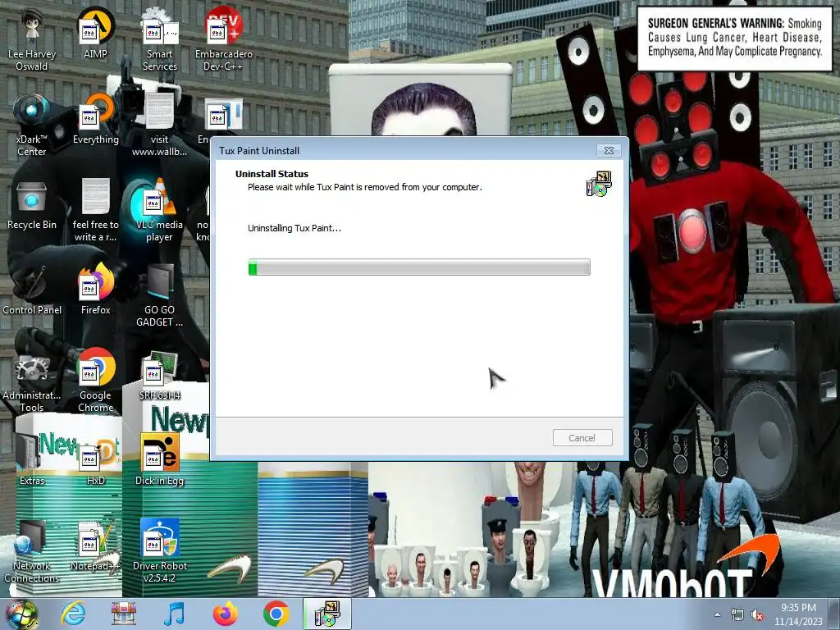The width and height of the screenshot is (840, 630).
Task: Launch the Everything search shortcut
Action: (x=95, y=119)
